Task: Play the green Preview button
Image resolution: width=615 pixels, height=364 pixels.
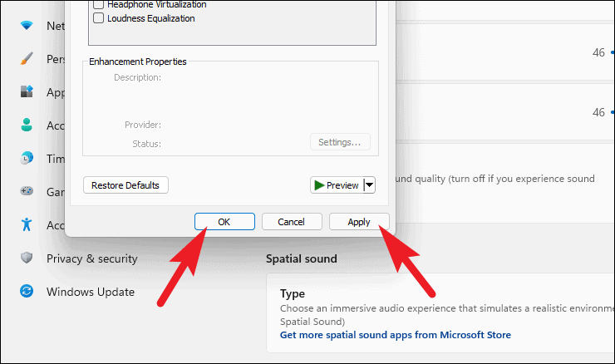Action: (x=336, y=185)
